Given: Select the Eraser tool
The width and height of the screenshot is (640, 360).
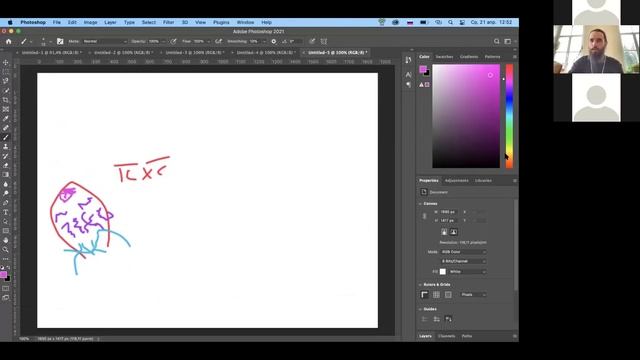Looking at the screenshot, I should click(6, 165).
